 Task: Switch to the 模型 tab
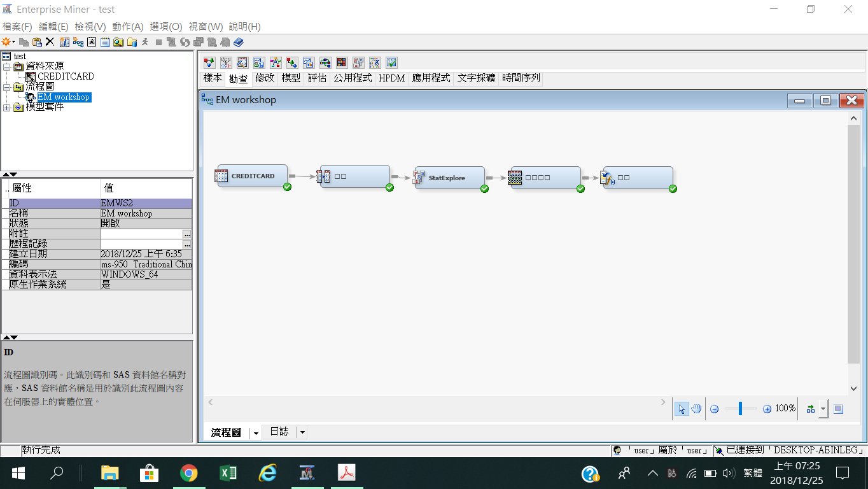[x=291, y=78]
